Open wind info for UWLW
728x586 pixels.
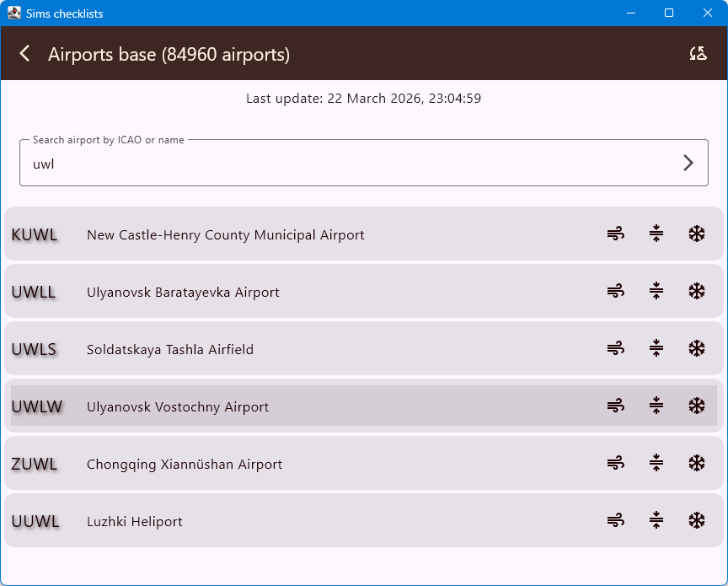[x=616, y=406]
